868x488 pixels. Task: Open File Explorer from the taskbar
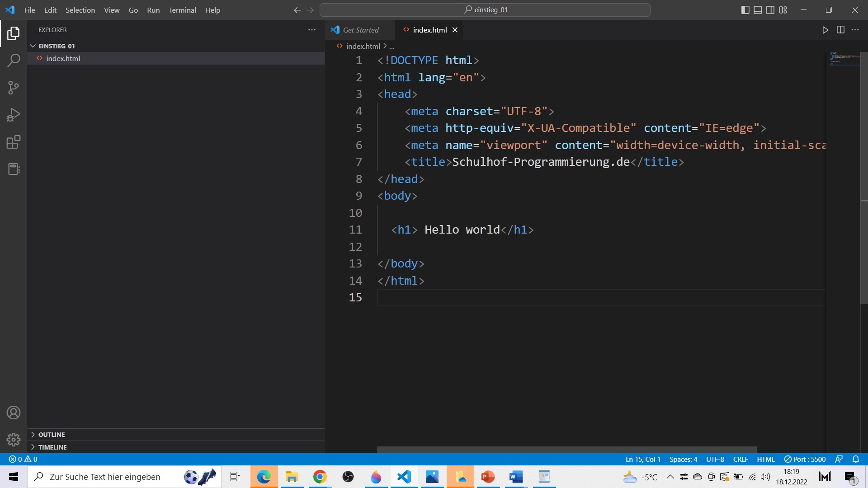pos(292,477)
